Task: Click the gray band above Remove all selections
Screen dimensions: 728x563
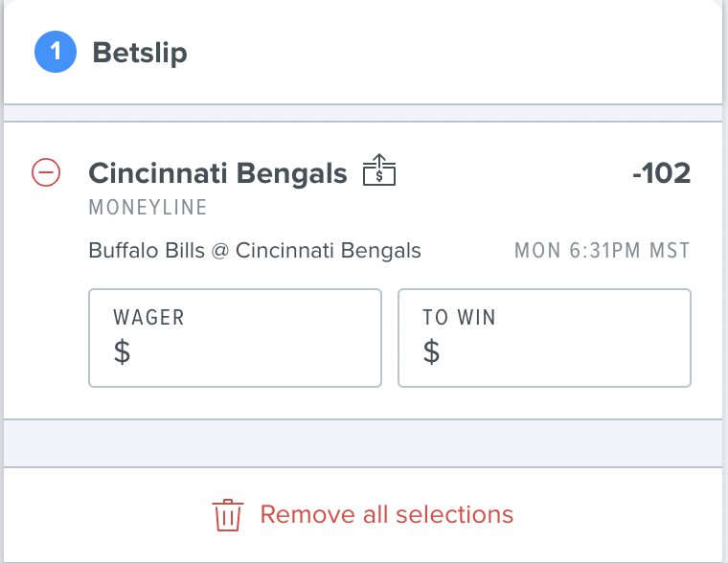Action: point(363,443)
